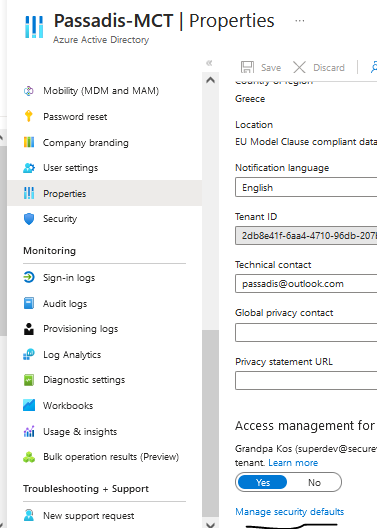Click the Technical contact email field
Image resolution: width=377 pixels, height=529 pixels.
point(306,284)
